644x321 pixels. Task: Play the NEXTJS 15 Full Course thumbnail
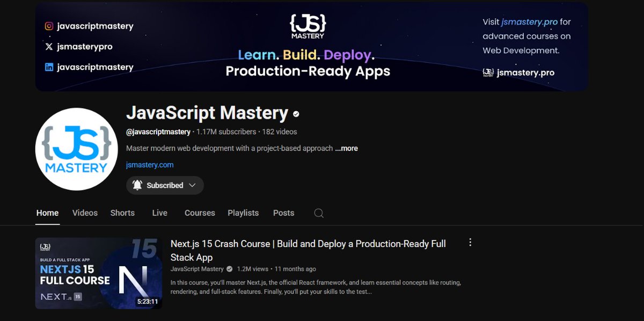click(99, 273)
